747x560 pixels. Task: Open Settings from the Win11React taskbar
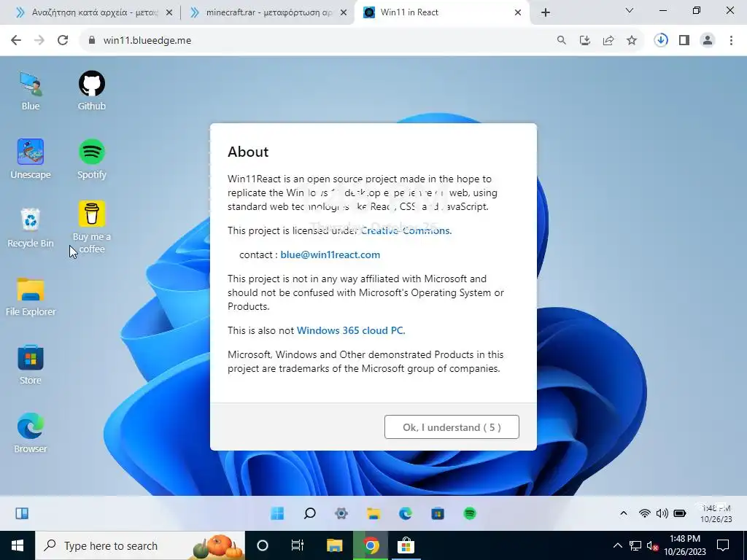point(341,513)
